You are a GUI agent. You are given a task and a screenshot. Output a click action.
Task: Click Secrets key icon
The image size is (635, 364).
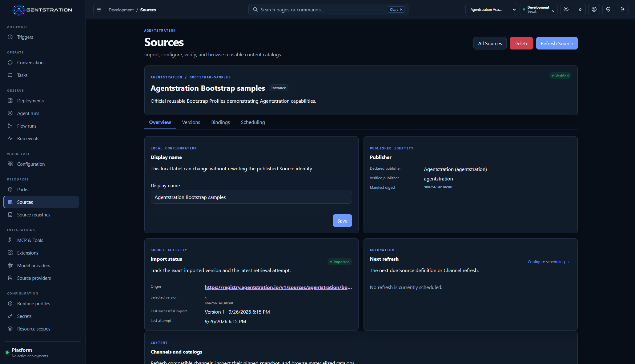point(10,316)
